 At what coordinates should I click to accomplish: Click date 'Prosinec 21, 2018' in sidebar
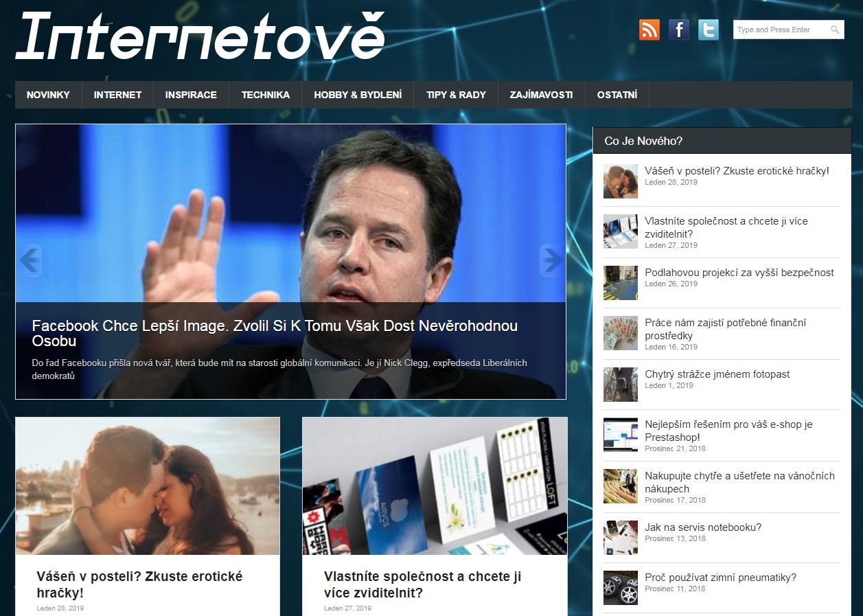675,449
